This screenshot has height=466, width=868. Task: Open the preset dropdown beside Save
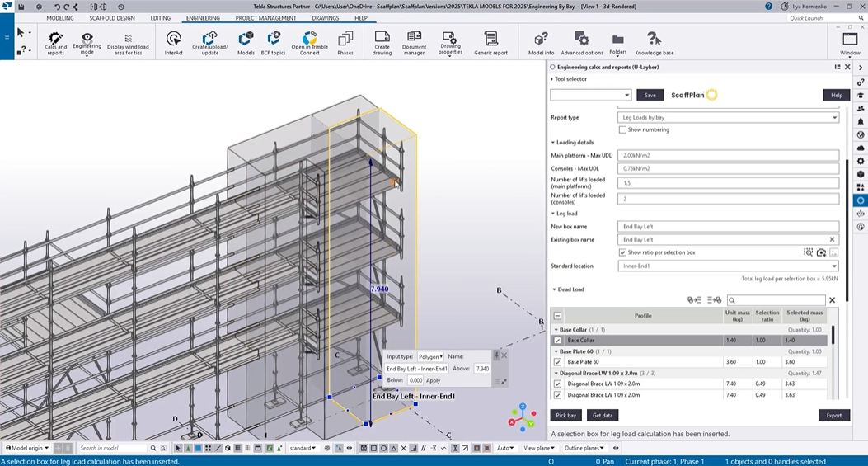coord(591,95)
